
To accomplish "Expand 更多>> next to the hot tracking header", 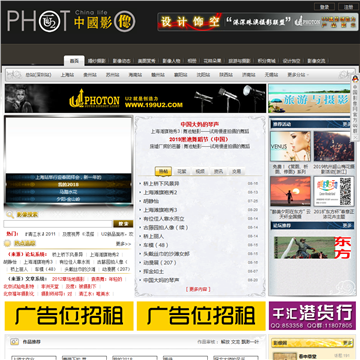I will tap(123, 244).
